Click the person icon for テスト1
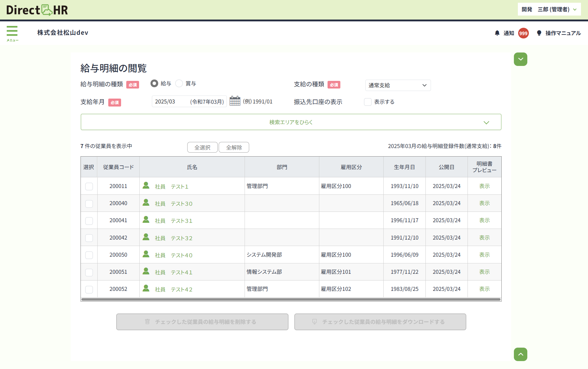The width and height of the screenshot is (588, 369). pos(146,186)
